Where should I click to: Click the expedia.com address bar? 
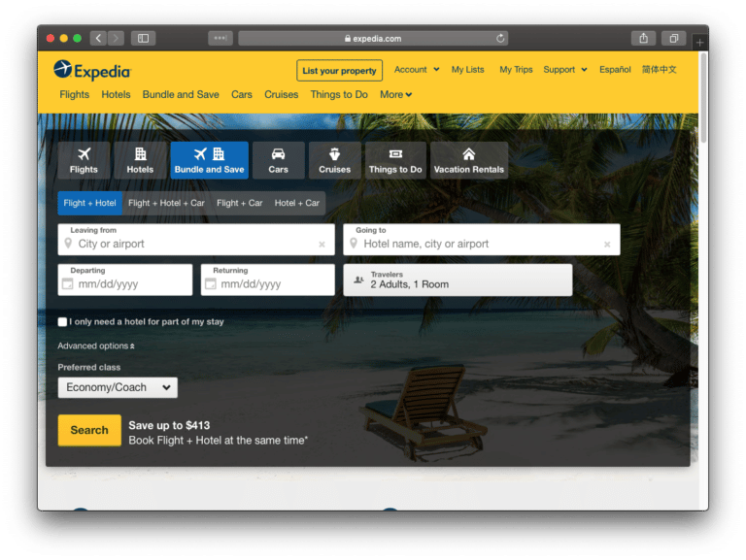click(373, 39)
